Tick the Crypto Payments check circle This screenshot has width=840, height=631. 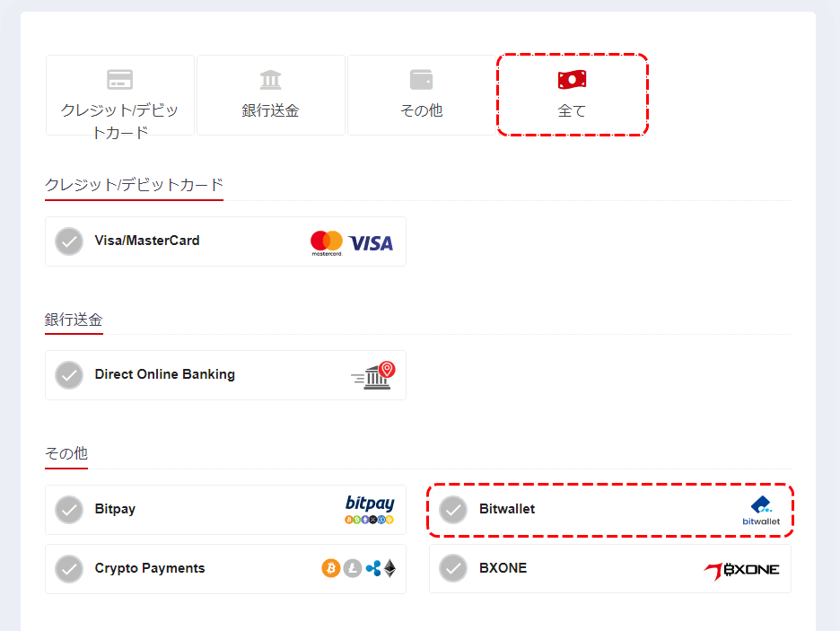tap(69, 569)
